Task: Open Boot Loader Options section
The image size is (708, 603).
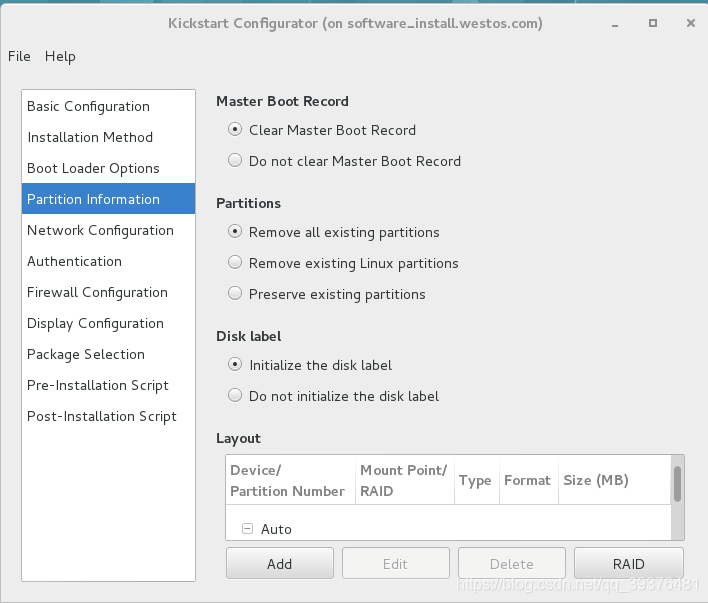Action: tap(108, 168)
